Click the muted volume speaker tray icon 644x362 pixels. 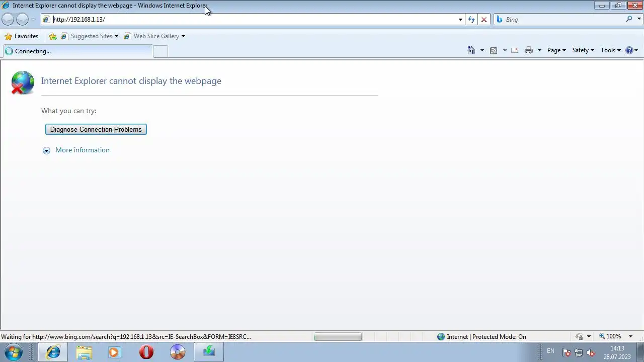pos(591,352)
